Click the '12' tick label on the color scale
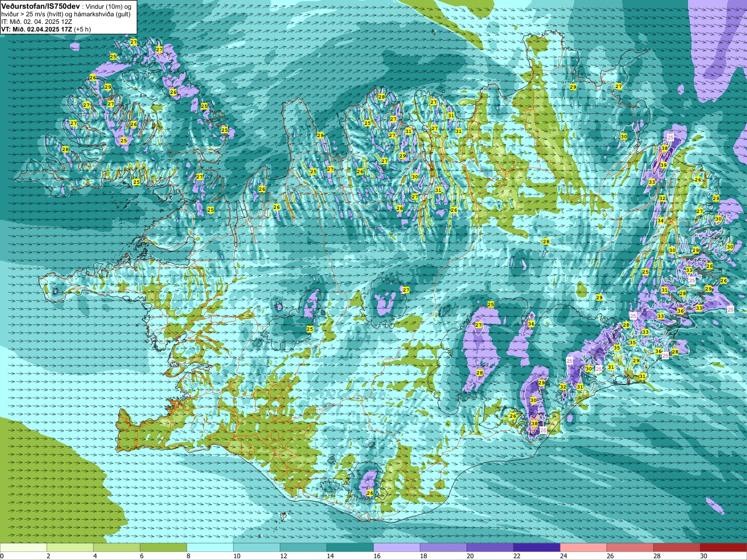747x560 pixels. 284,556
